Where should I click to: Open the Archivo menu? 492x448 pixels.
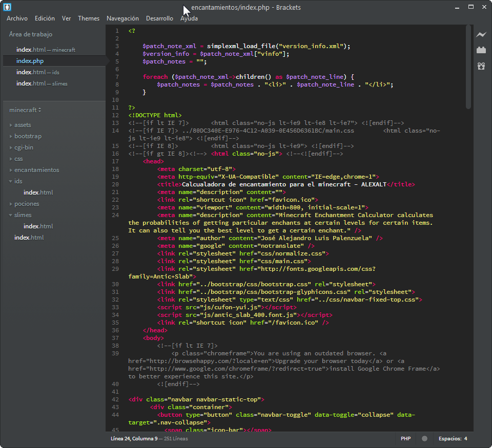tap(17, 18)
